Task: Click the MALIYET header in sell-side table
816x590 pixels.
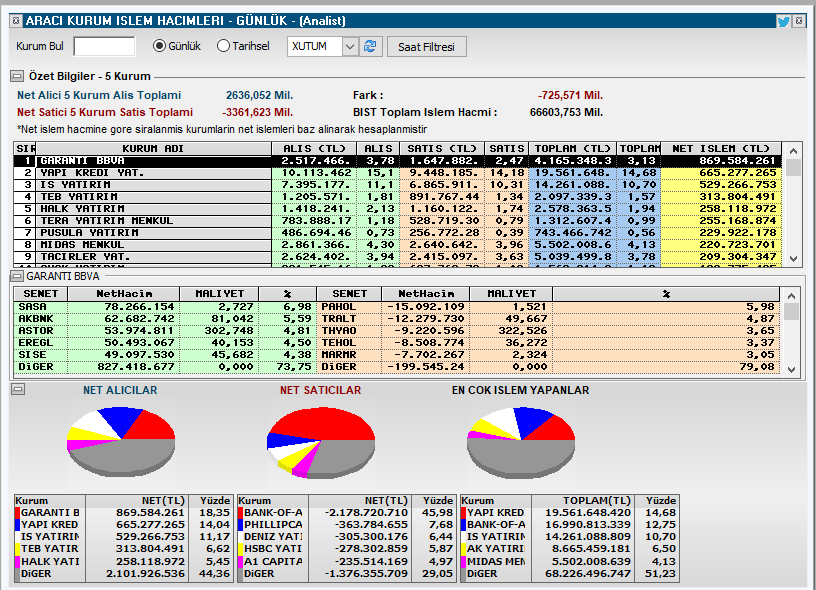Action: [511, 293]
